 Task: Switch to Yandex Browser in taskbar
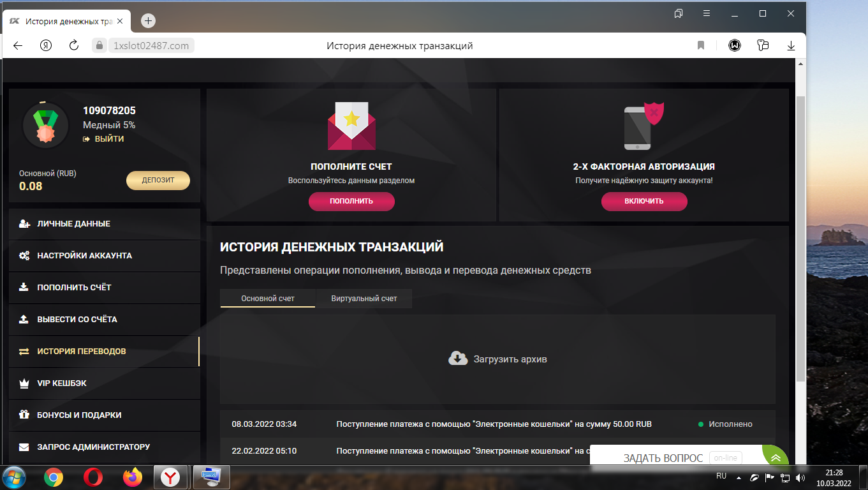click(x=170, y=477)
